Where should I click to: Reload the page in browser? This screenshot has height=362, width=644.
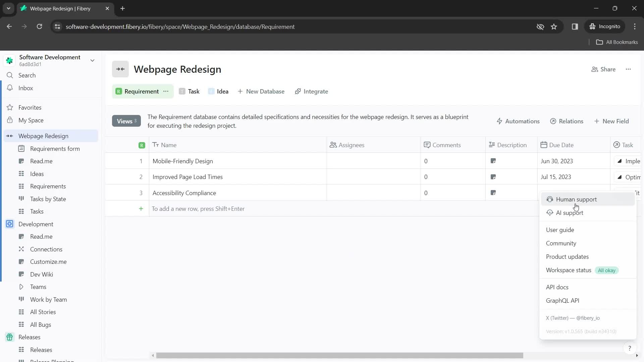point(39,26)
